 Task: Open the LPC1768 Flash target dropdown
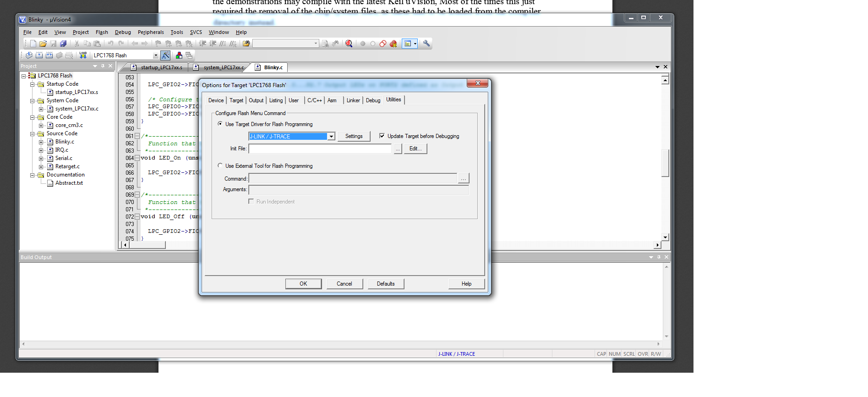pos(155,55)
